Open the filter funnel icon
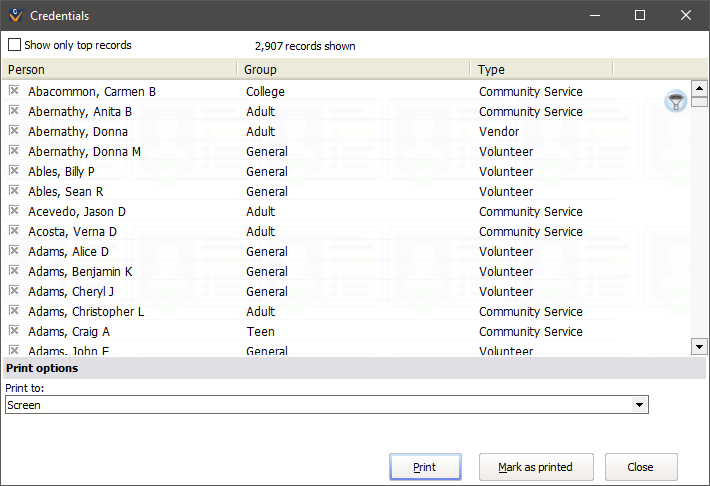 676,101
